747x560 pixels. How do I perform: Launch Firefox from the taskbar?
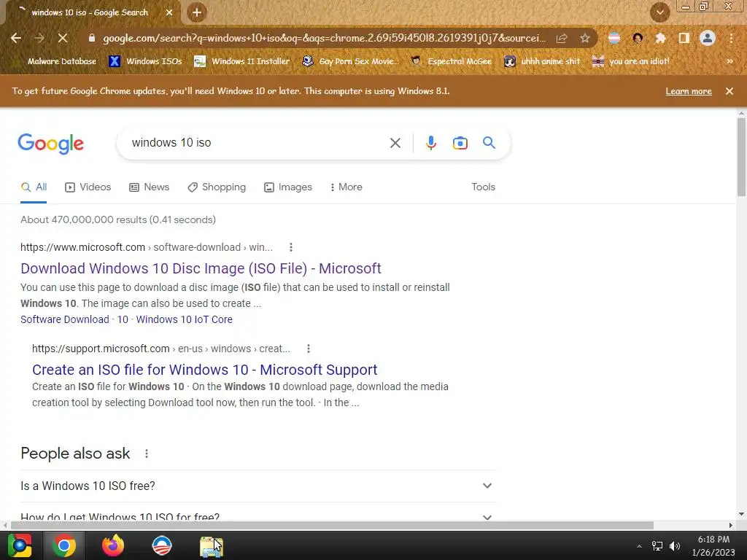pyautogui.click(x=113, y=545)
